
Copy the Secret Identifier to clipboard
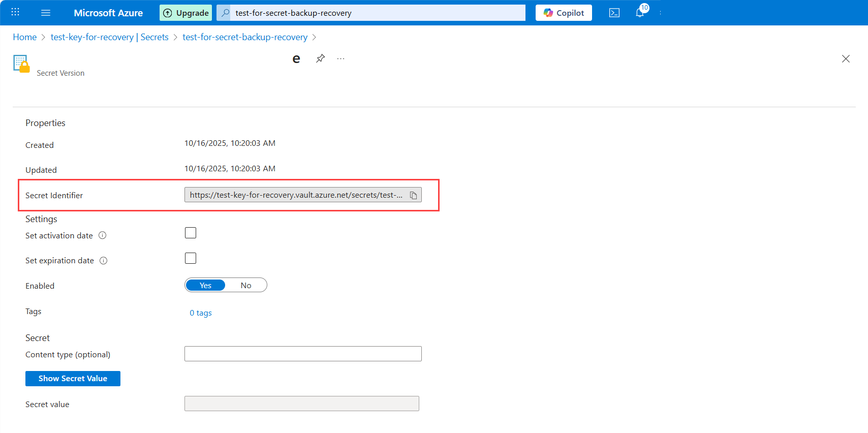point(414,195)
